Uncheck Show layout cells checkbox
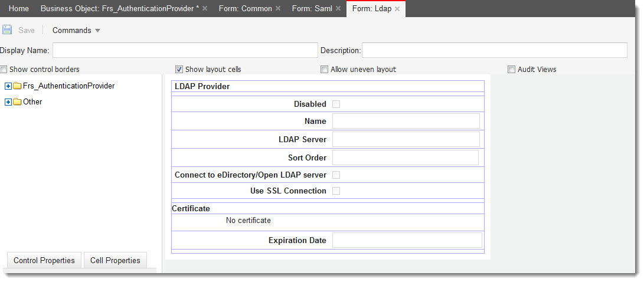 (x=179, y=70)
